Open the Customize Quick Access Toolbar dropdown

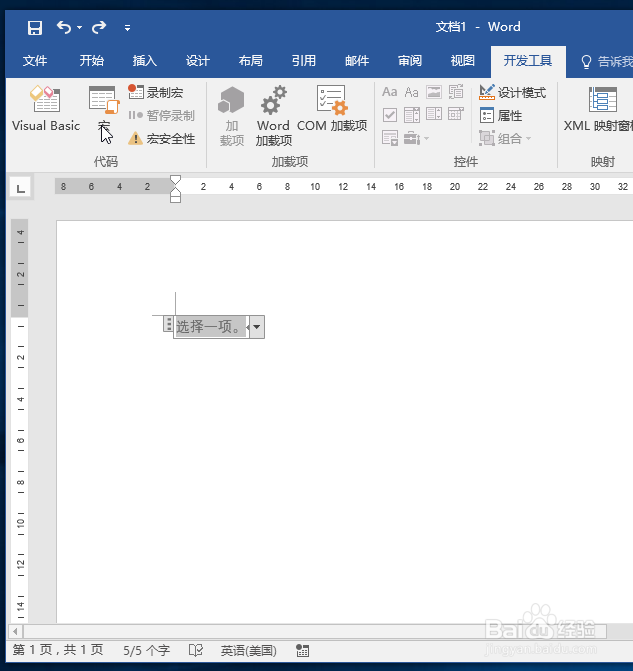click(127, 28)
